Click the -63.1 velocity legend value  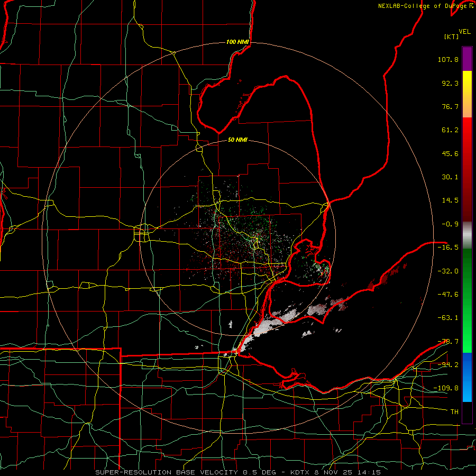(448, 318)
